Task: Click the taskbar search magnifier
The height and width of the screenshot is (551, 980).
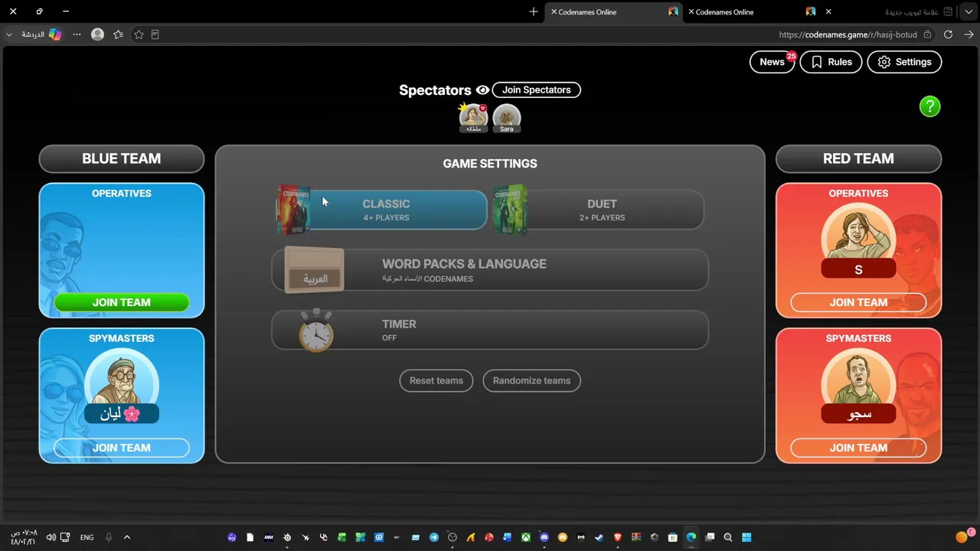Action: pos(728,537)
